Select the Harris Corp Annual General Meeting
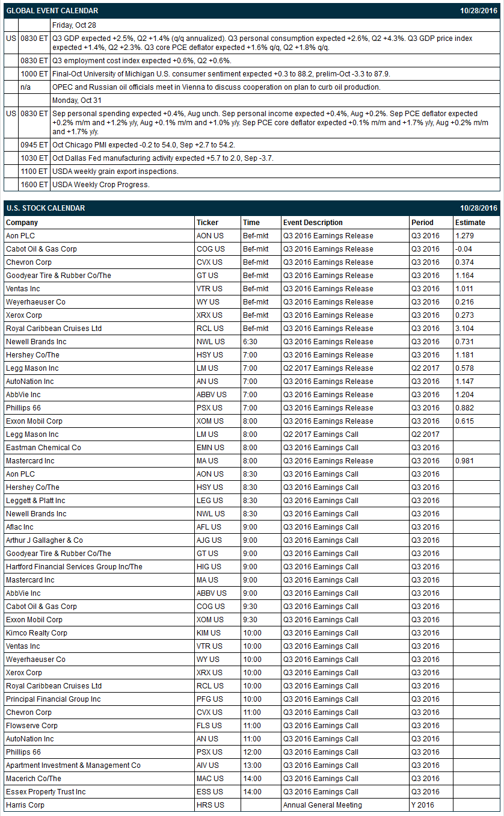This screenshot has width=504, height=816. pyautogui.click(x=322, y=805)
